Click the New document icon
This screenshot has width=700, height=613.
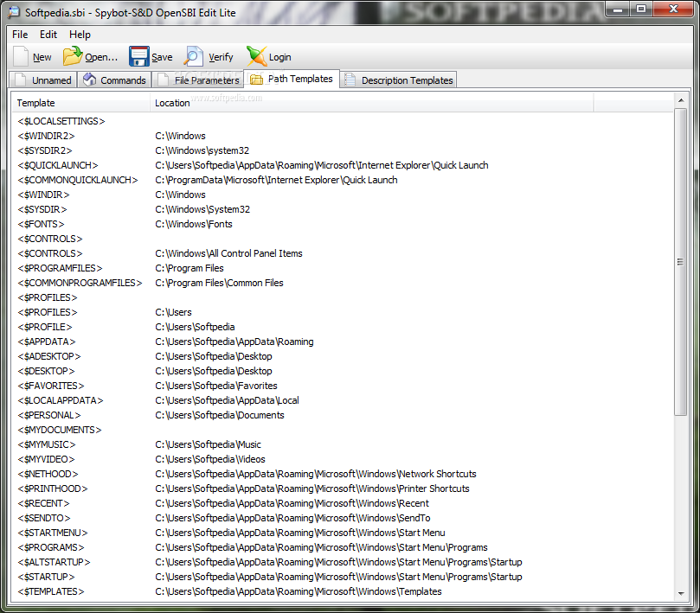pyautogui.click(x=21, y=57)
